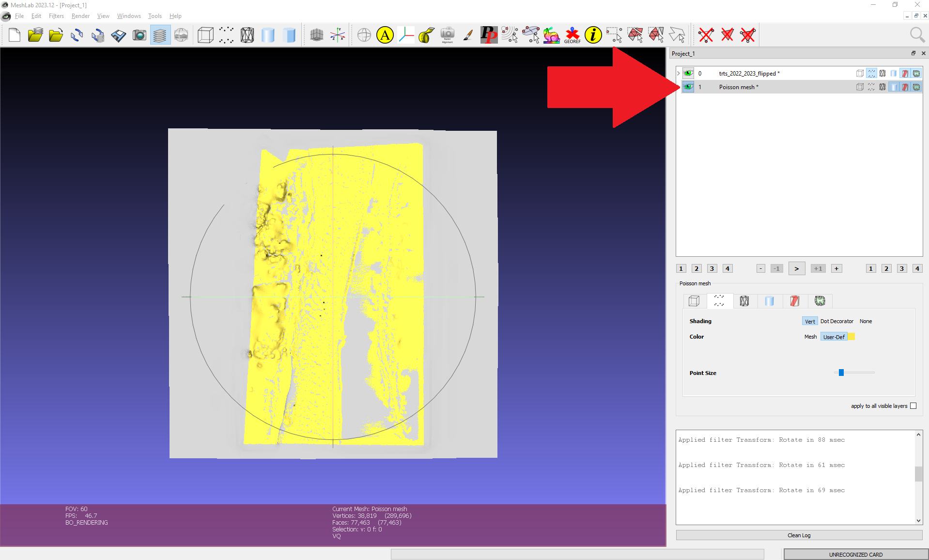Select 'Mesh' color option

point(810,337)
